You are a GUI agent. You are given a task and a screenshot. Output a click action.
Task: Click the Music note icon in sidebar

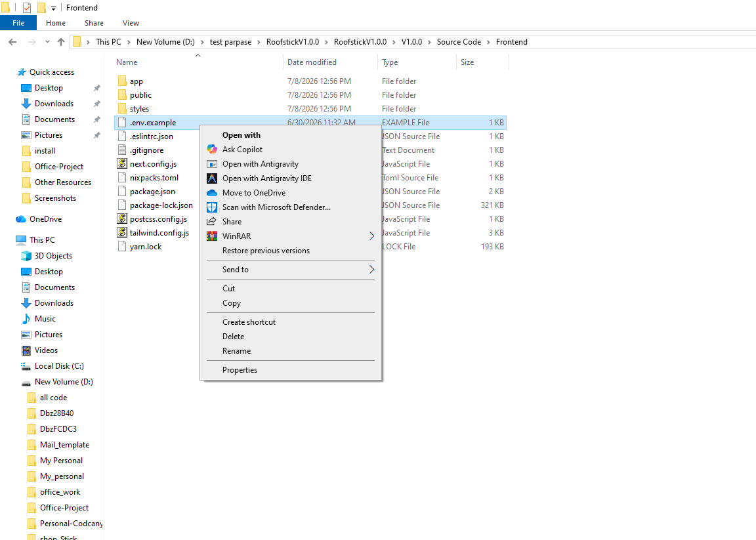pyautogui.click(x=26, y=319)
